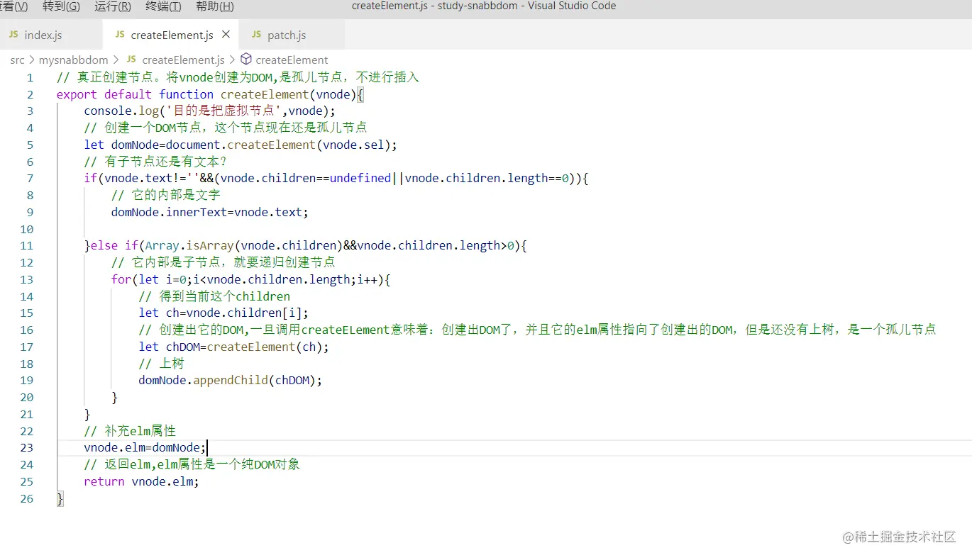Open the 运行 menu
This screenshot has height=560, width=972.
[111, 6]
